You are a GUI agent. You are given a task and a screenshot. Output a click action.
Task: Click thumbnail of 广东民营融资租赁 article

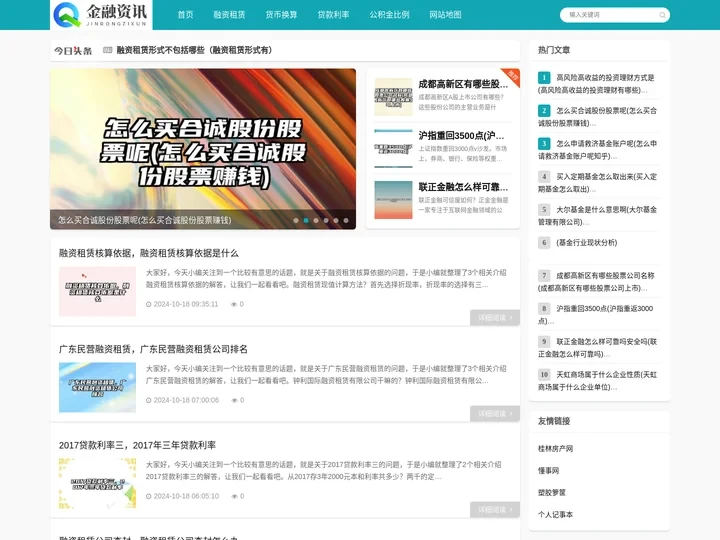pyautogui.click(x=97, y=387)
